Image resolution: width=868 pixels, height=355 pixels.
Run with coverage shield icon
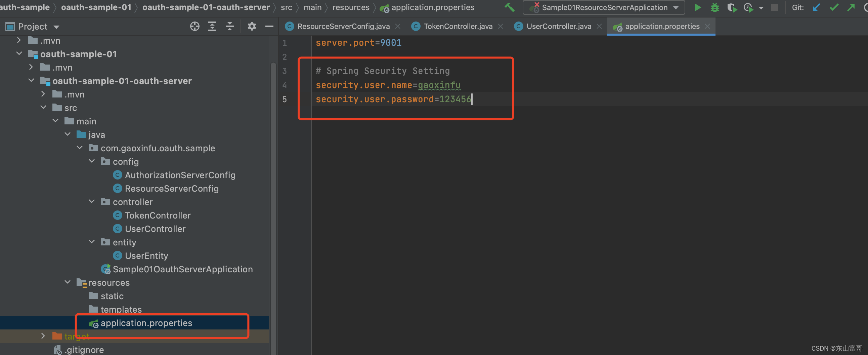[x=732, y=7]
